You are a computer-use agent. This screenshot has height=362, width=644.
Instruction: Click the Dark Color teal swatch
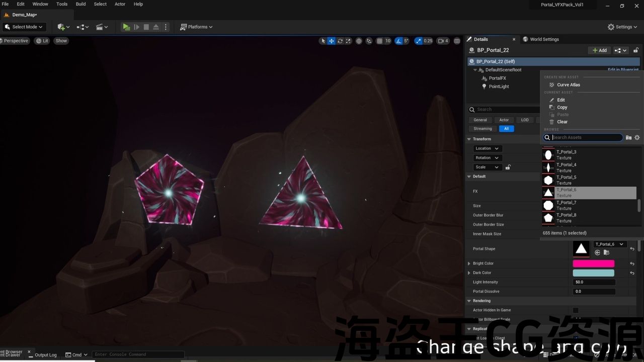click(x=593, y=273)
